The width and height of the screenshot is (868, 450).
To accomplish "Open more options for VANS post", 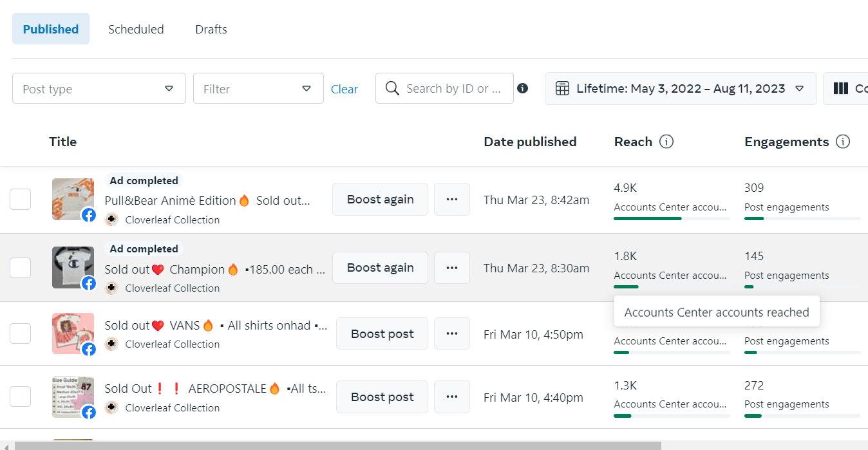I will tap(452, 333).
